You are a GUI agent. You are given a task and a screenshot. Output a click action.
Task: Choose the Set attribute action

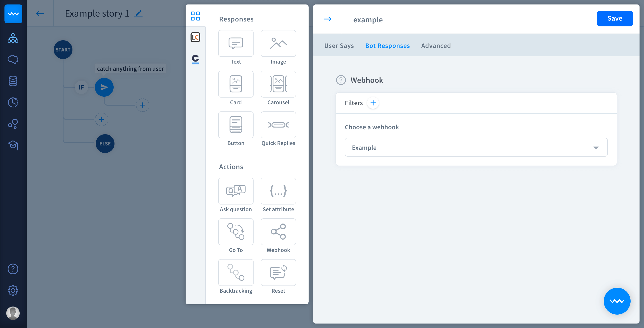(x=278, y=191)
